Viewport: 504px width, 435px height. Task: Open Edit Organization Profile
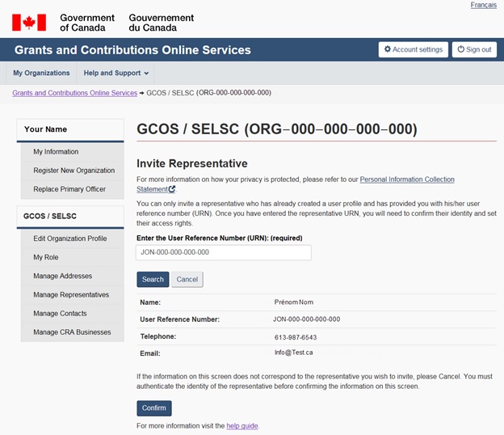[x=69, y=239]
